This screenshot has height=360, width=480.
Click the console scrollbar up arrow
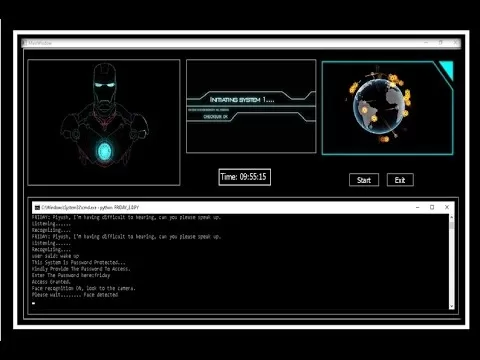click(452, 217)
